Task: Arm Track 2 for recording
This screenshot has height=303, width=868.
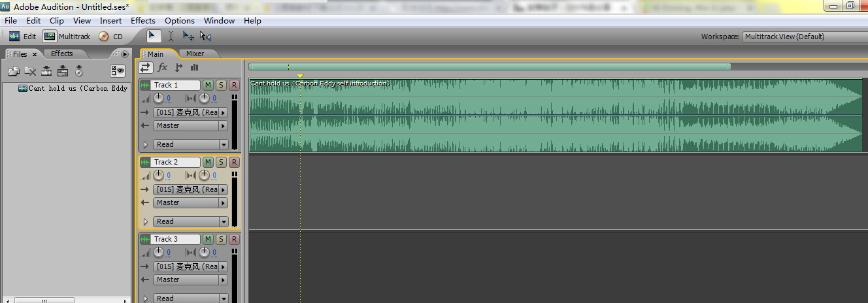Action: click(234, 162)
